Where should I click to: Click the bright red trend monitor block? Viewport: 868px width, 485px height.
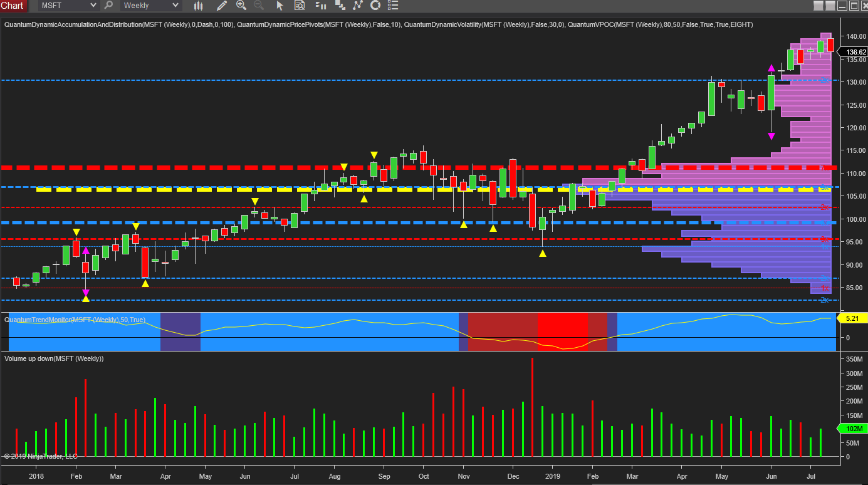point(562,331)
